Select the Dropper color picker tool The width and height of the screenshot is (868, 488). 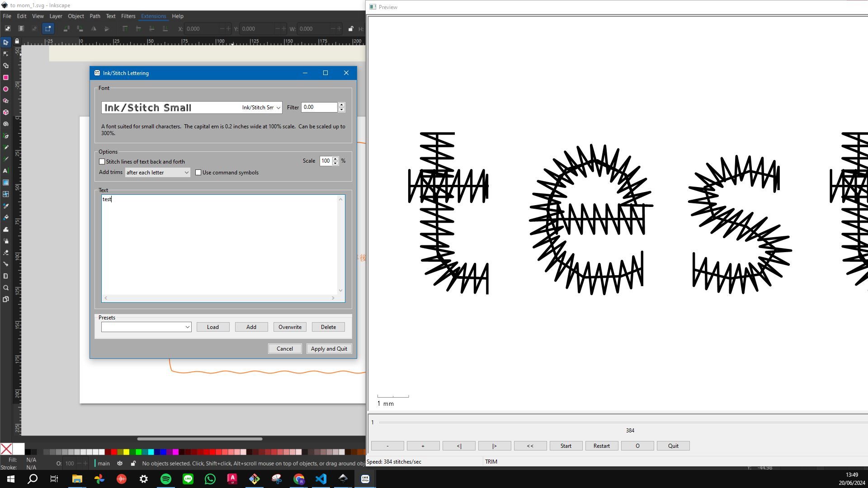coord(6,206)
